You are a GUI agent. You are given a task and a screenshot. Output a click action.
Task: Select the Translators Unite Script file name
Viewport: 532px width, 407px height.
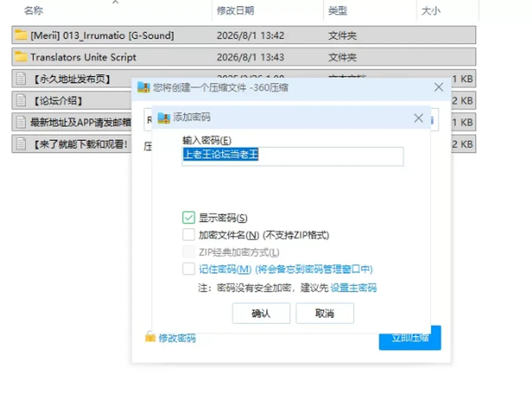(x=84, y=57)
